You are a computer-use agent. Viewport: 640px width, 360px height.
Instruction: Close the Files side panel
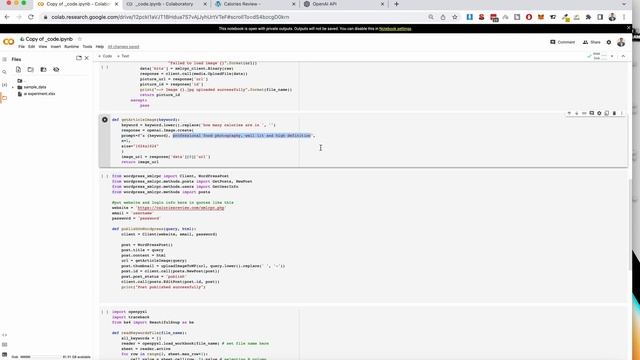point(87,58)
